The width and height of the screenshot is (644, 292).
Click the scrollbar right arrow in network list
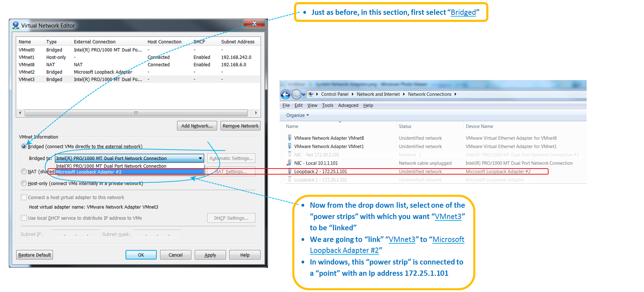(x=256, y=113)
